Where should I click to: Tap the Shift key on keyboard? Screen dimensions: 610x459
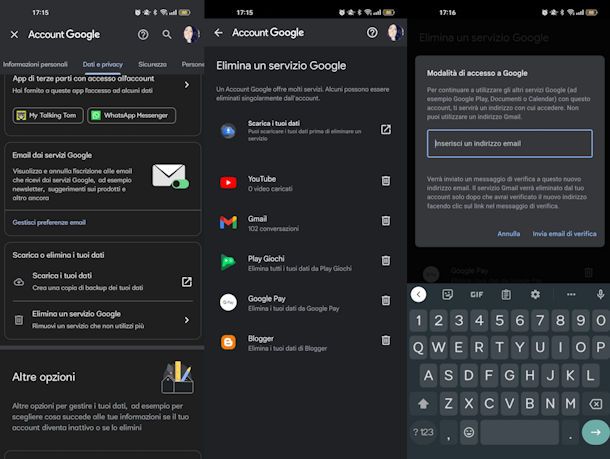click(423, 404)
